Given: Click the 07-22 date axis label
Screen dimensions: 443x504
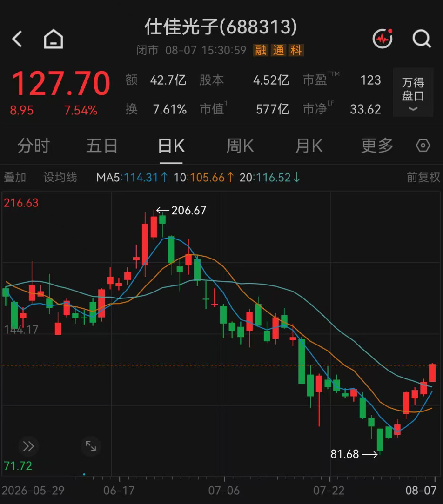Looking at the screenshot, I should pyautogui.click(x=329, y=491).
